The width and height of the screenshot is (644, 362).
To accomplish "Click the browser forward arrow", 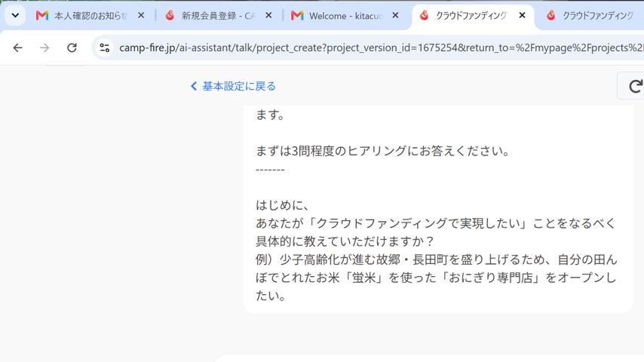I will (x=44, y=48).
